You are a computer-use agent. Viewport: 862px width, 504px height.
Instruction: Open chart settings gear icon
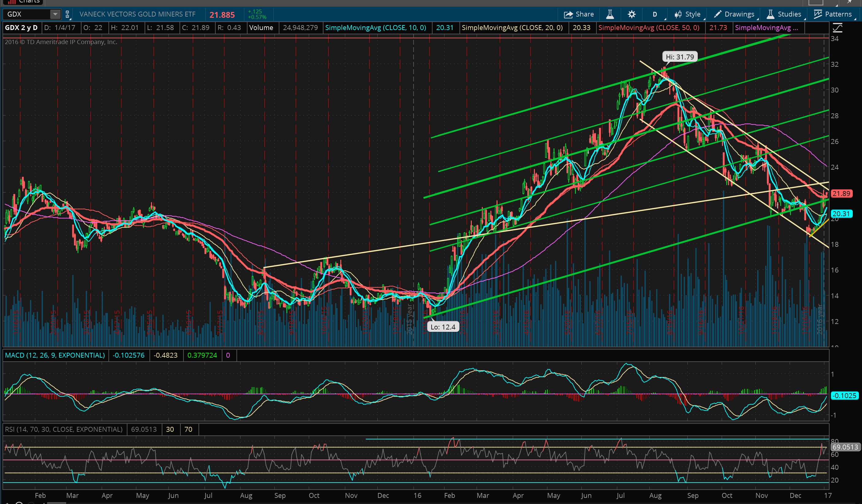pyautogui.click(x=631, y=14)
